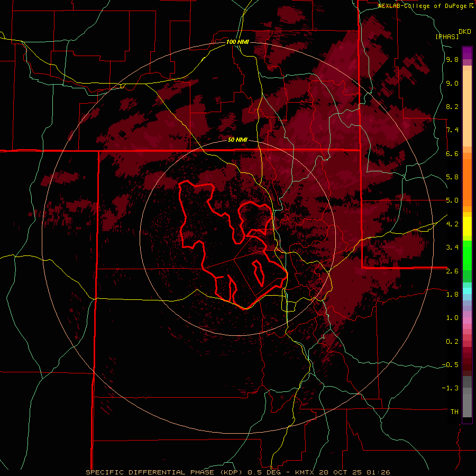Click the 6.6 value on the color scale

coord(452,153)
